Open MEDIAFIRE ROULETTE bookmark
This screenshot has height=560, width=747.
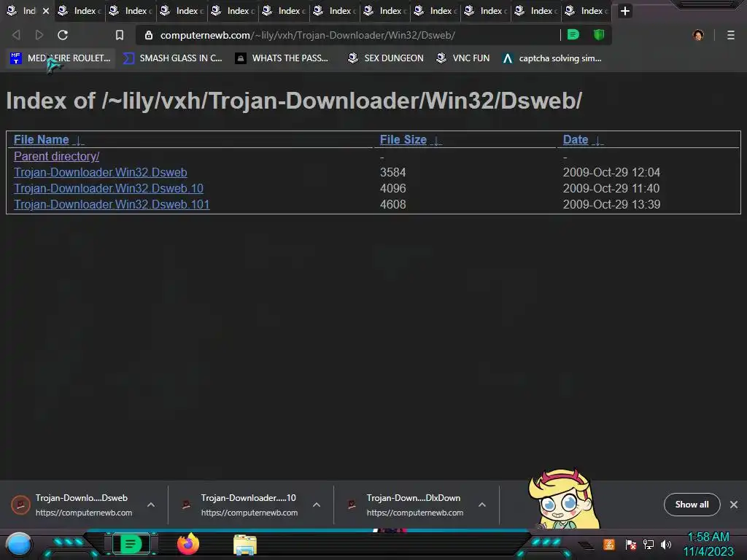pyautogui.click(x=61, y=58)
